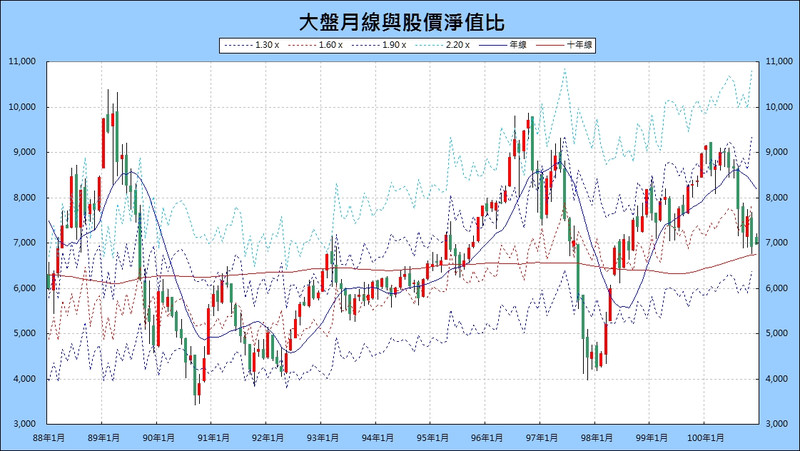The image size is (800, 451).
Task: Click the 91年1月 x-axis label
Action: [213, 438]
